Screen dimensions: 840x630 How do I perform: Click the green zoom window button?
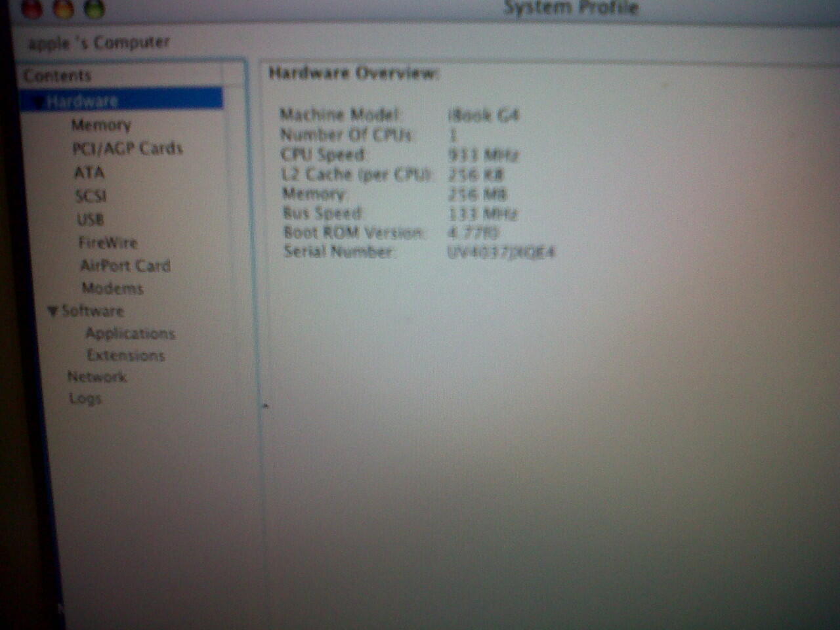[94, 8]
